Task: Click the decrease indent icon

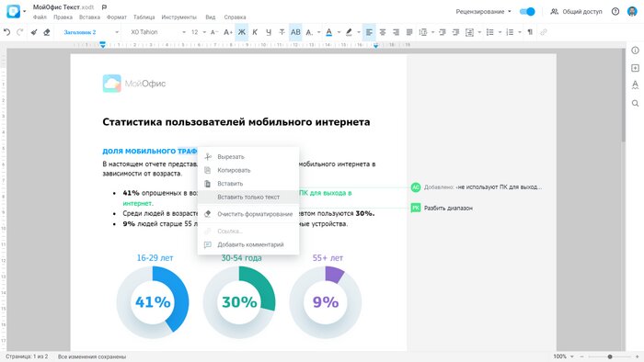Action: (443, 32)
